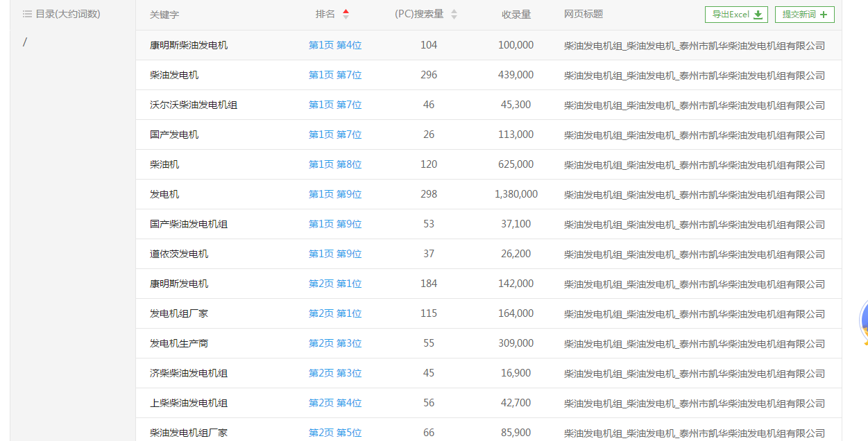
Task: Open ranking link for 济柴柴油发电机组
Action: pos(335,373)
